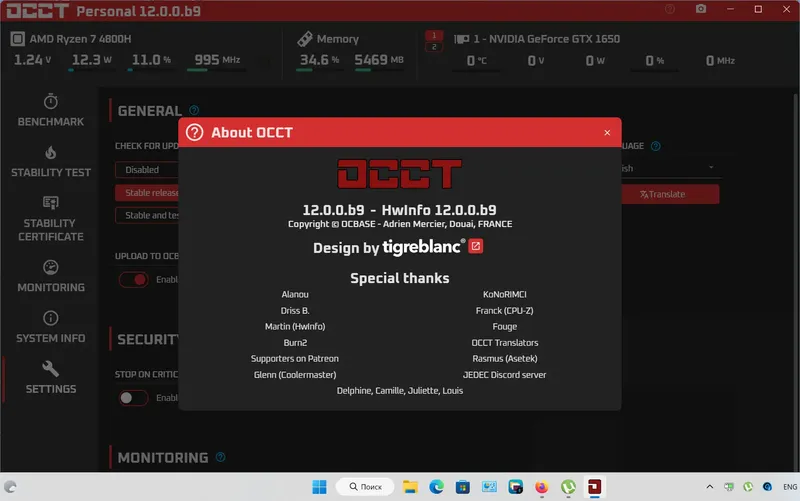Open the Benchmark section
The image size is (800, 501).
pos(51,110)
